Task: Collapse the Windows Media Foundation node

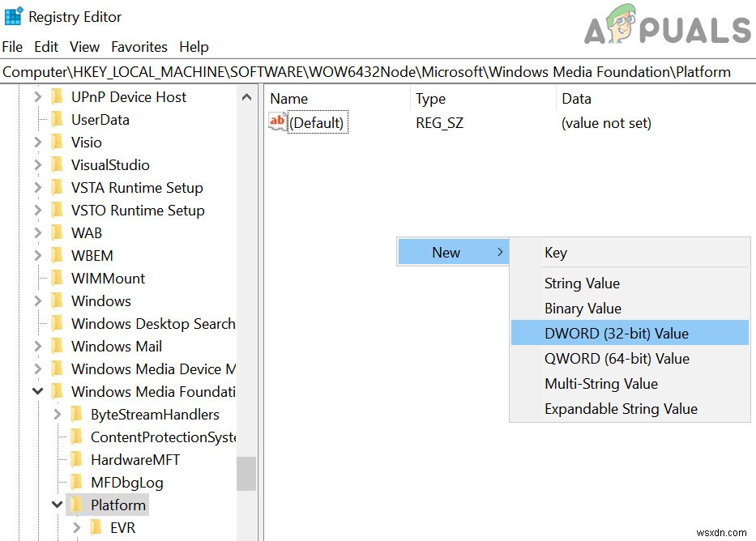Action: point(37,391)
